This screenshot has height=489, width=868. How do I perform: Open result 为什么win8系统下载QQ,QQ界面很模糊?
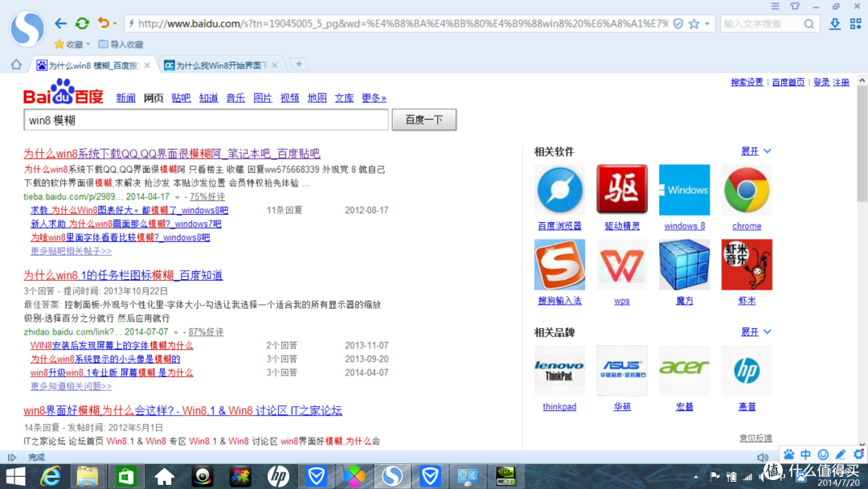(172, 154)
